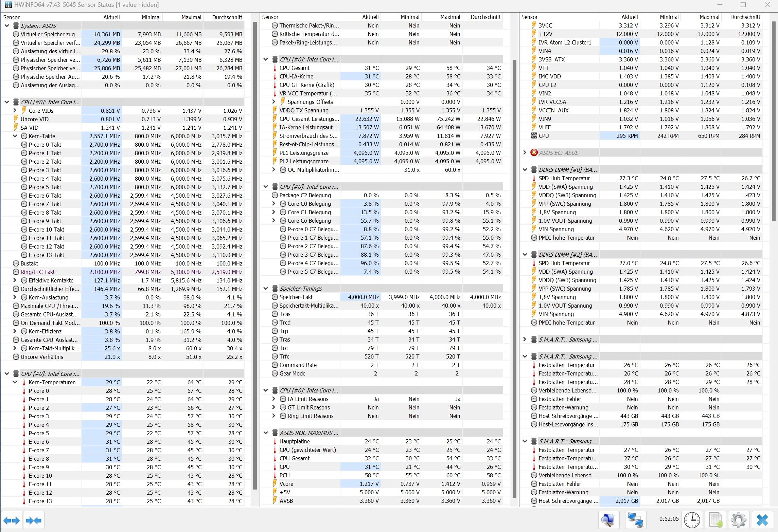Click the lightning icon beside +12V
The width and height of the screenshot is (778, 532).
coord(534,34)
